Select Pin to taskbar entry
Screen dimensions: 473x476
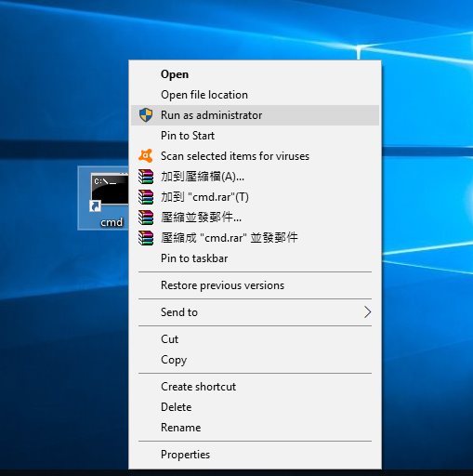click(x=255, y=258)
